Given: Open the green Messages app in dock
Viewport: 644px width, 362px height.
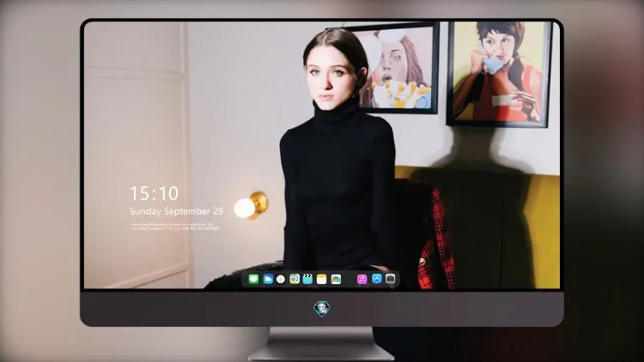Looking at the screenshot, I should pyautogui.click(x=253, y=279).
